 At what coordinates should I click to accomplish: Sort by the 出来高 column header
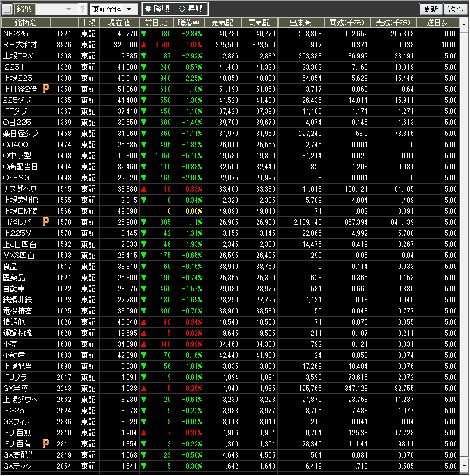pyautogui.click(x=300, y=22)
